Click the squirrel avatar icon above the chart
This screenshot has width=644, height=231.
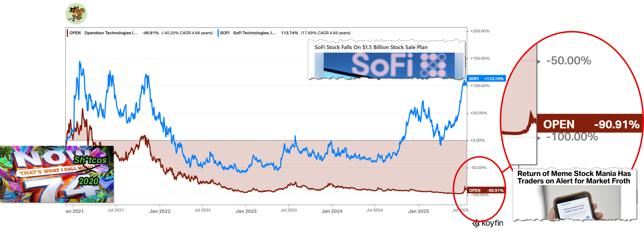[x=76, y=14]
